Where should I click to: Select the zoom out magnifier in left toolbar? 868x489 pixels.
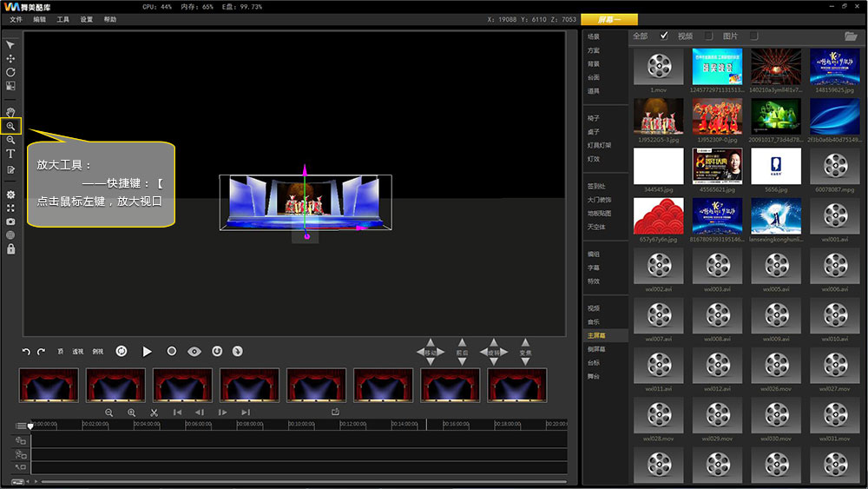point(10,140)
